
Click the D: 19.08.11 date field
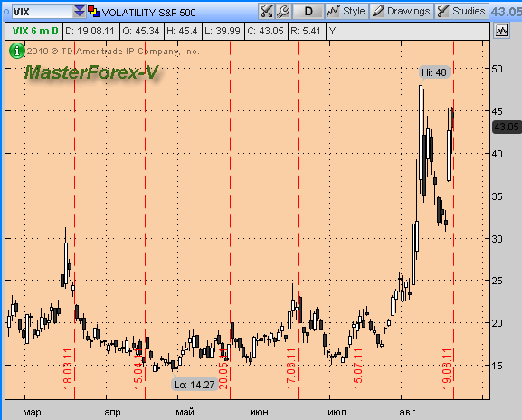tap(90, 32)
